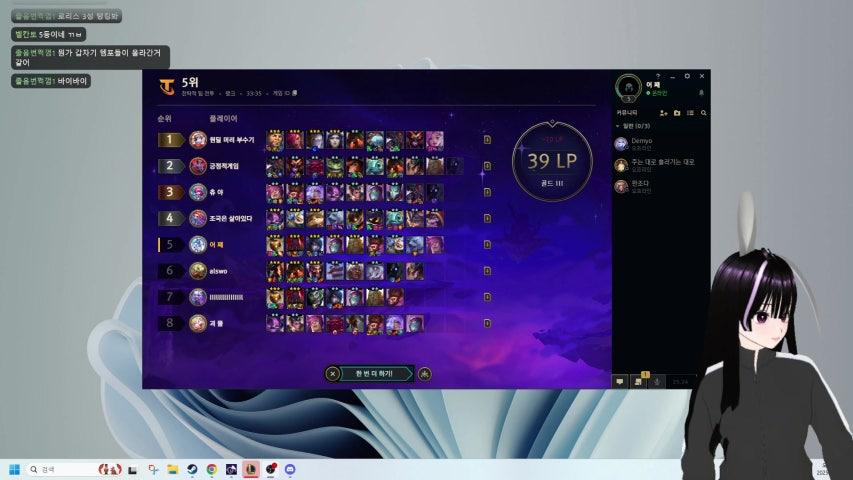Viewport: 853px width, 480px height.
Task: Click the first champion in rank 5 row
Action: (x=275, y=245)
